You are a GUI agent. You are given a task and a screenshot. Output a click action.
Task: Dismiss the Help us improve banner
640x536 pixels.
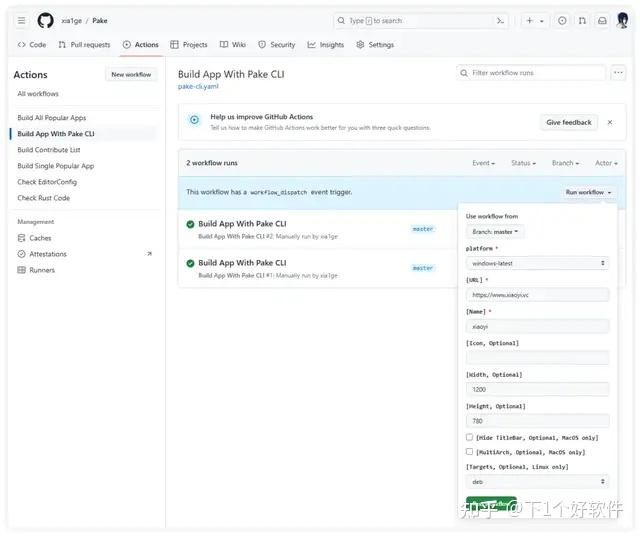pos(610,122)
